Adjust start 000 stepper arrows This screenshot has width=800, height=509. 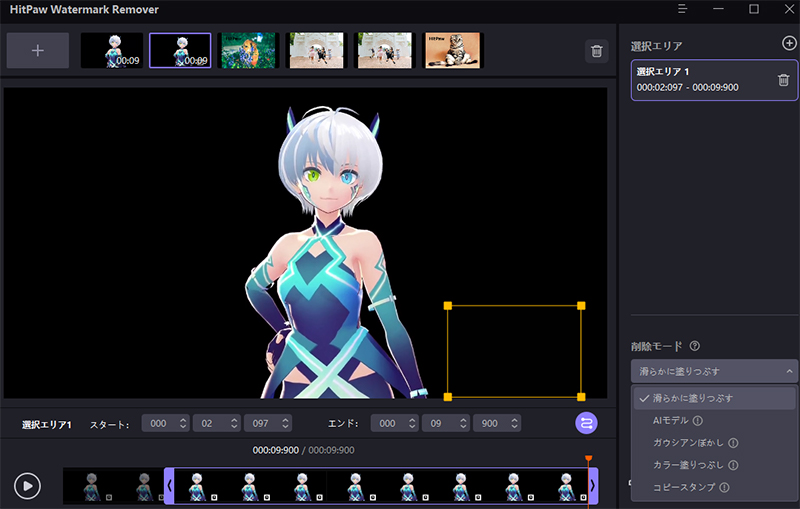pyautogui.click(x=183, y=423)
